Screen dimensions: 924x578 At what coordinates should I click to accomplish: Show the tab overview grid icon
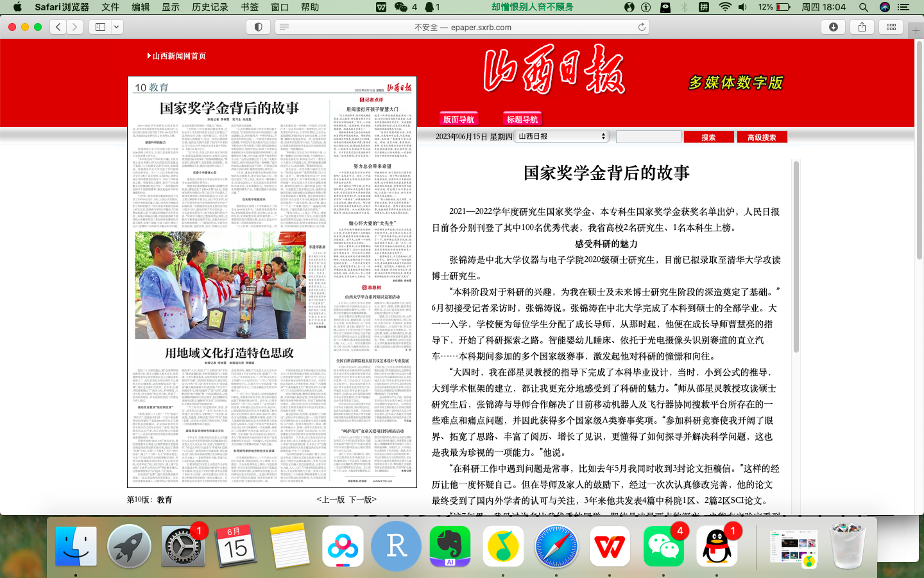click(891, 27)
